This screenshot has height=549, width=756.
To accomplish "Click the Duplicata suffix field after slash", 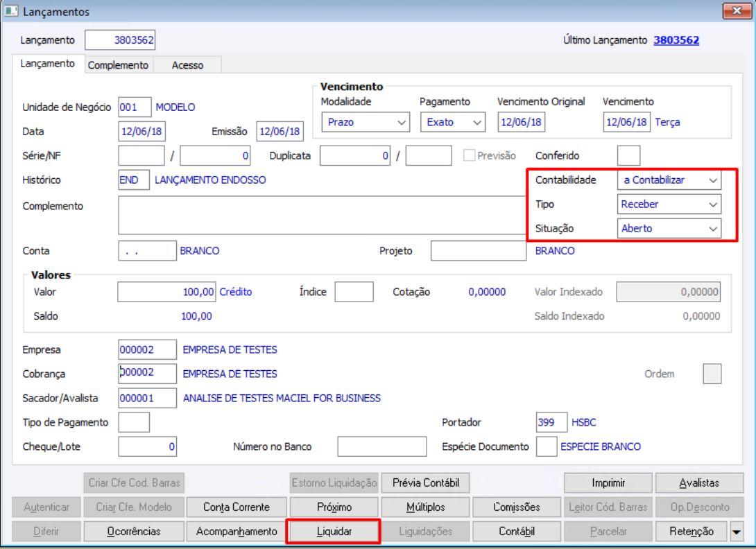I will [x=429, y=156].
